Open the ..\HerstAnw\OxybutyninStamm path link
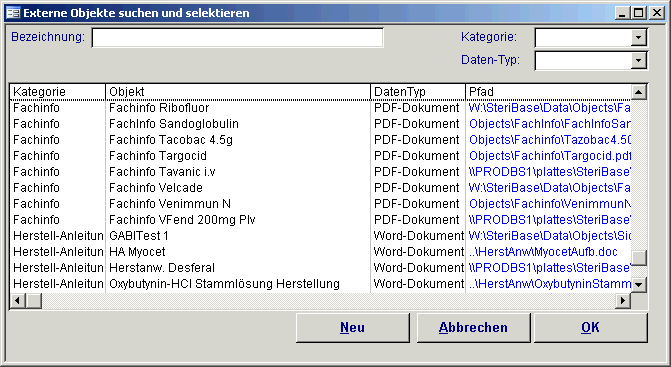The image size is (671, 367). [x=550, y=284]
